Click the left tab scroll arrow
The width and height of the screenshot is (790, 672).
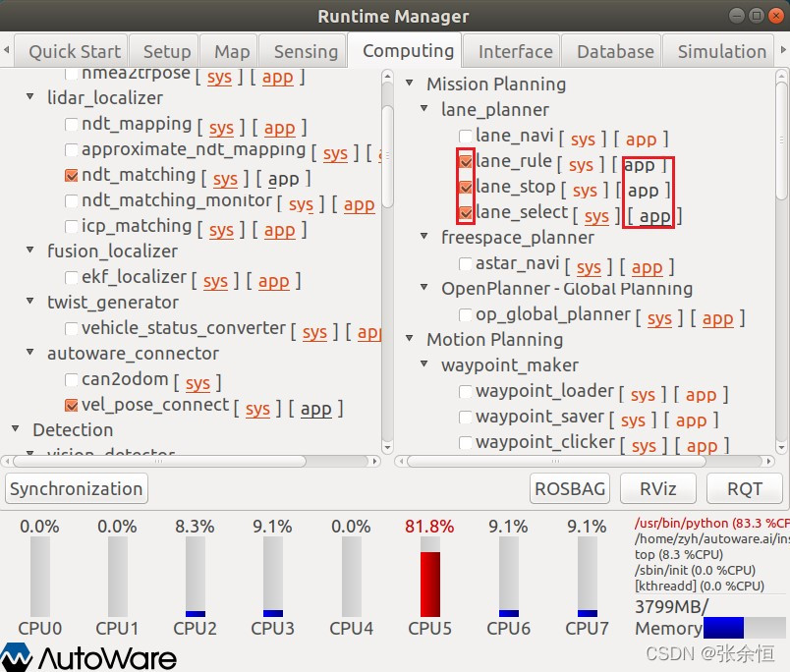point(7,50)
